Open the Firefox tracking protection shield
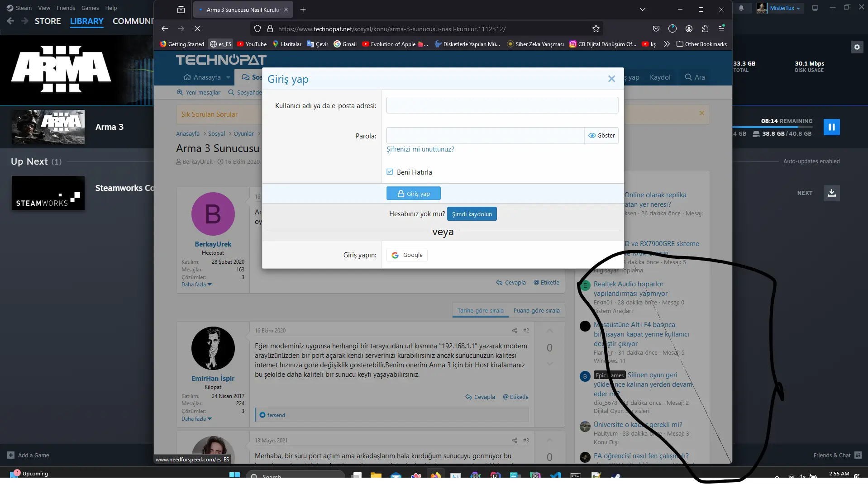868x484 pixels. point(258,28)
